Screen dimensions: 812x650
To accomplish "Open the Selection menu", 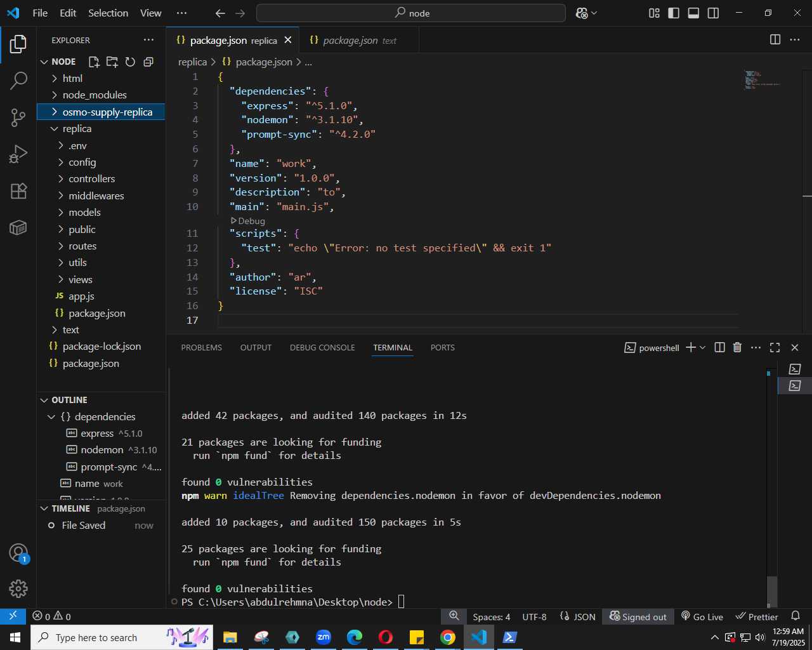I will click(x=108, y=13).
